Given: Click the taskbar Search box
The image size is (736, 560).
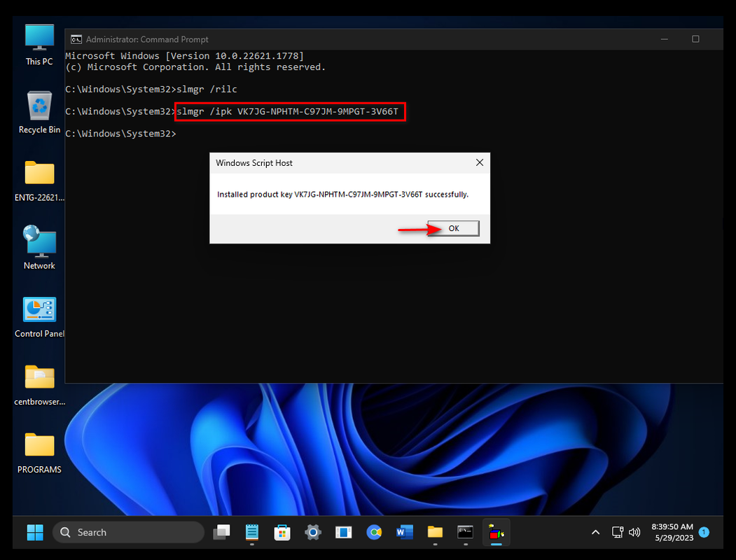Looking at the screenshot, I should pos(128,532).
